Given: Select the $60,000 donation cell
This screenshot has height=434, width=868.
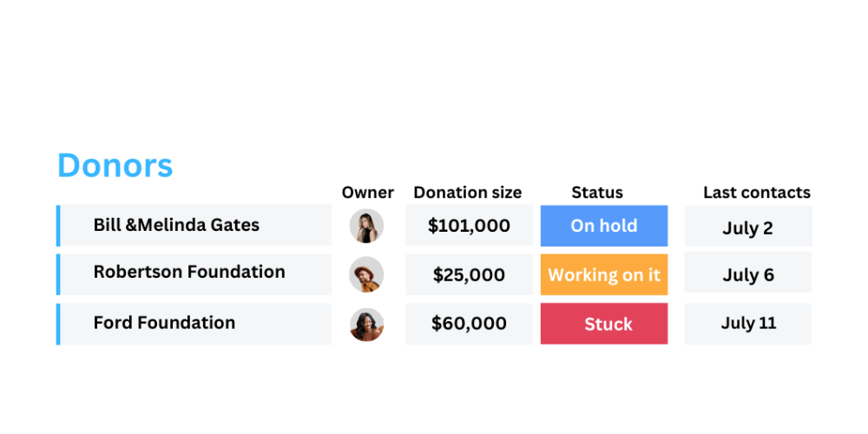Looking at the screenshot, I should coord(469,324).
